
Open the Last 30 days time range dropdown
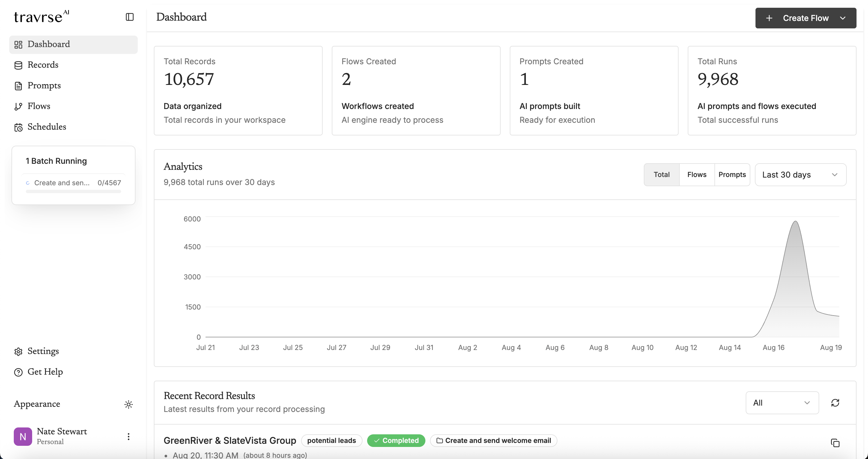tap(801, 174)
